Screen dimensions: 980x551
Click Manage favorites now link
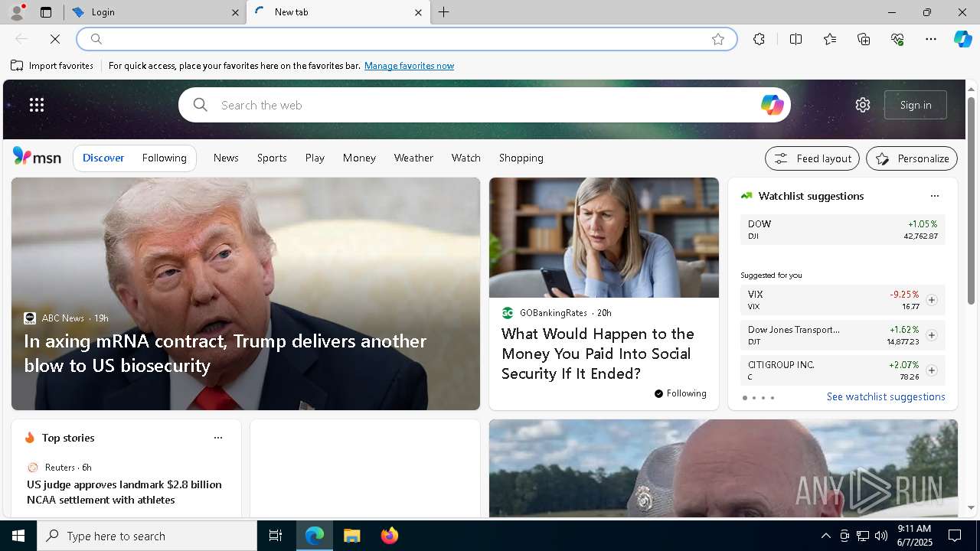(409, 66)
